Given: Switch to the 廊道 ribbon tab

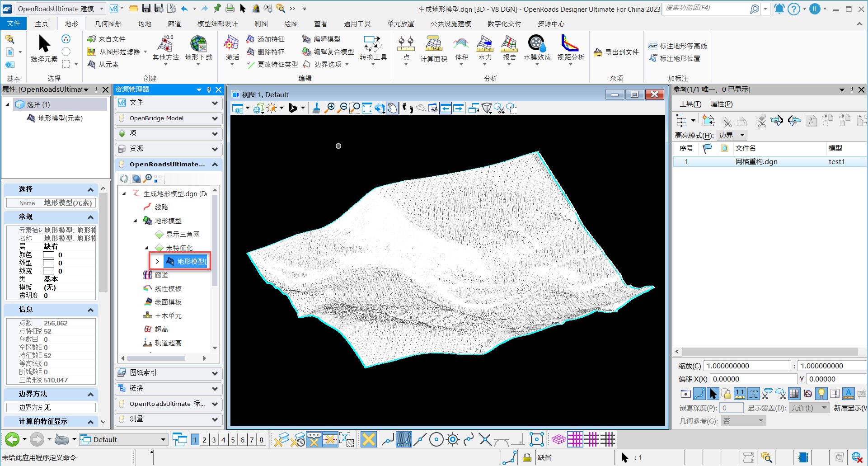Looking at the screenshot, I should (174, 24).
